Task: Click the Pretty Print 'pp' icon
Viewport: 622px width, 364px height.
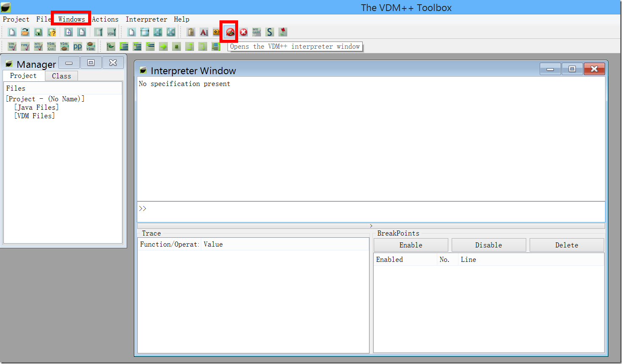Action: tap(78, 46)
